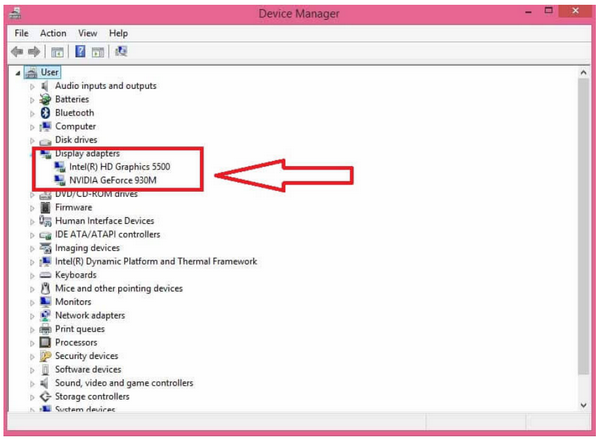The width and height of the screenshot is (600, 443).
Task: Click the Batteries category icon
Action: pyautogui.click(x=45, y=99)
